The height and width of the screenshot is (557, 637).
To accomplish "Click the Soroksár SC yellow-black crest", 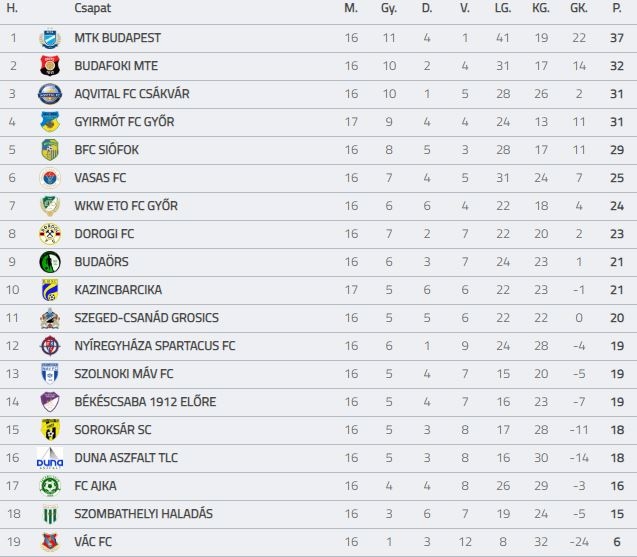I will (x=50, y=430).
